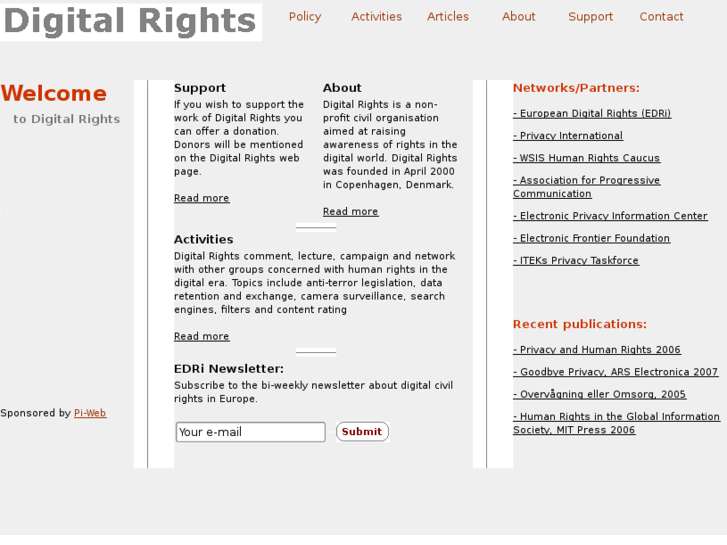Screen dimensions: 727x545
Task: Open the Privacy International link
Action: [x=568, y=136]
